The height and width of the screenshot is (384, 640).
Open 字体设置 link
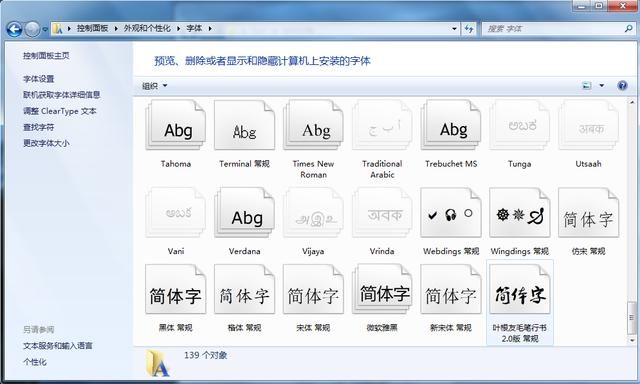39,79
